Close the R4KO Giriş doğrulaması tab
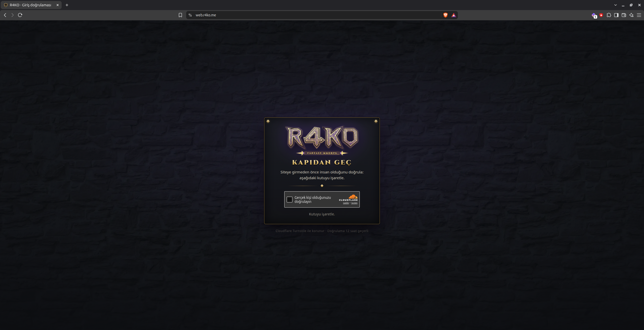This screenshot has height=330, width=644. pos(58,5)
